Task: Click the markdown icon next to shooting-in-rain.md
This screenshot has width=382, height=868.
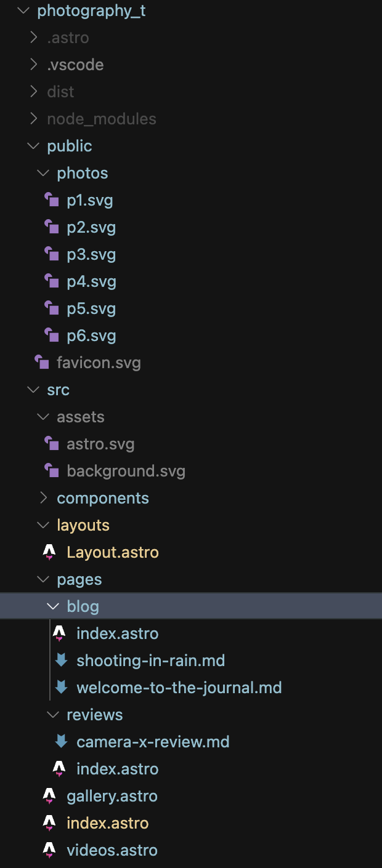Action: coord(61,661)
